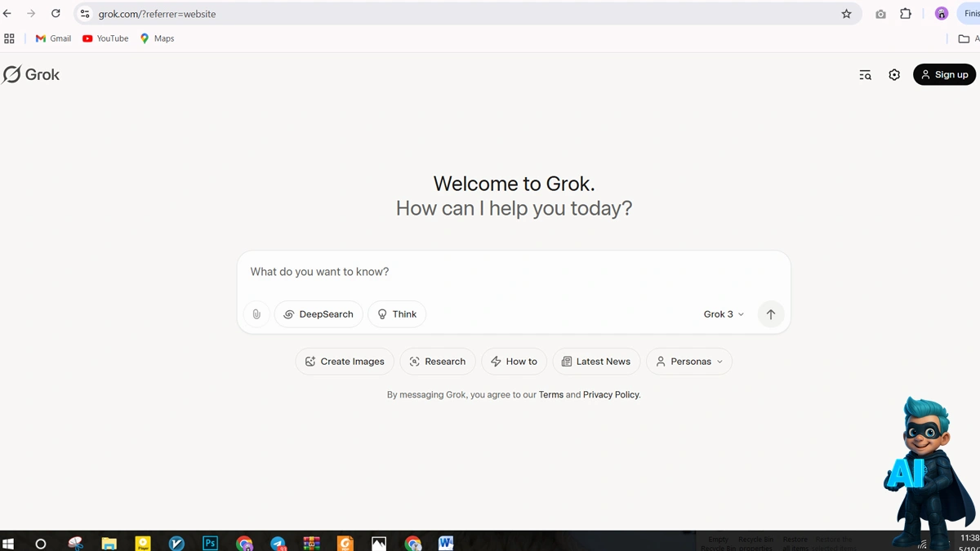980x551 pixels.
Task: Toggle Think mode
Action: pos(397,314)
